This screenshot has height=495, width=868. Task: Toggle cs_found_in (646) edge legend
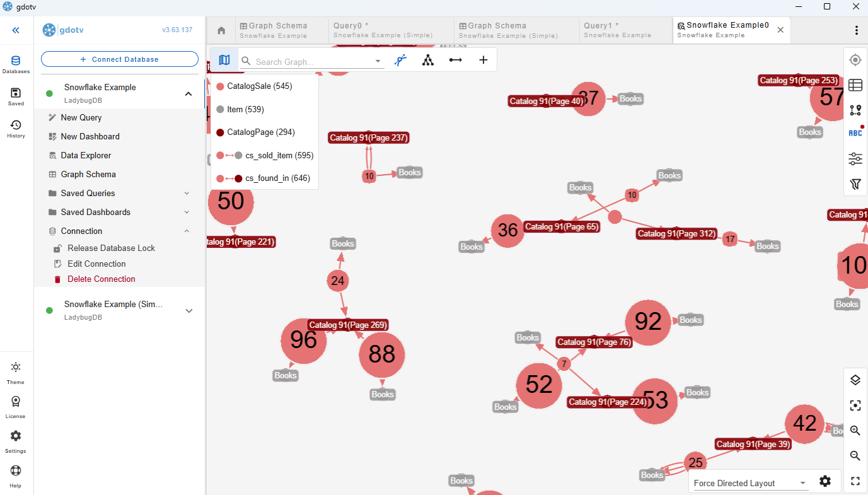pos(265,178)
